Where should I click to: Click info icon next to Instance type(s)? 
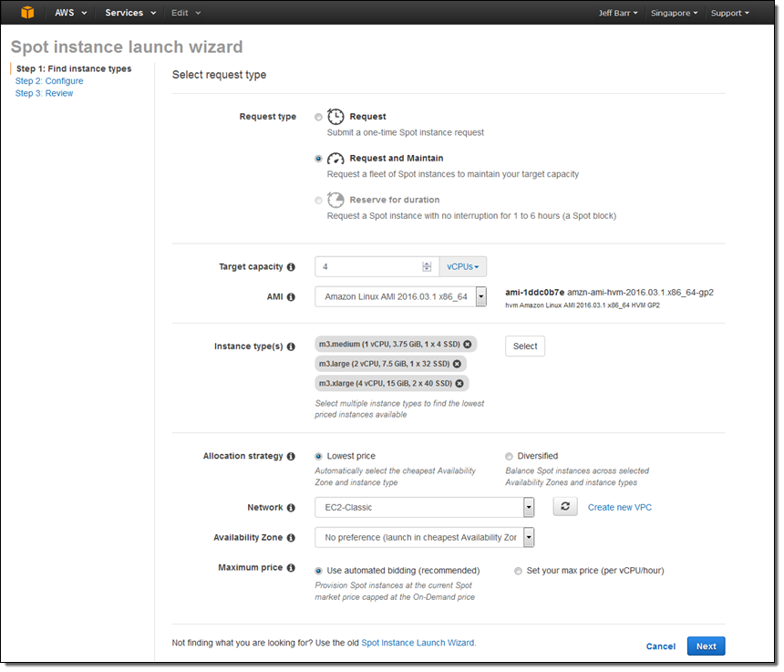click(291, 346)
